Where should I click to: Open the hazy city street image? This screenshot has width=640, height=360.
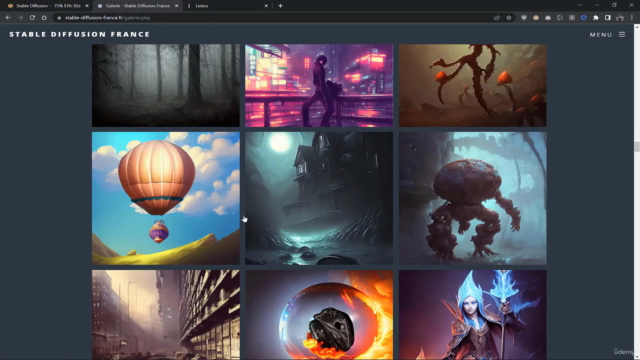[x=166, y=315]
